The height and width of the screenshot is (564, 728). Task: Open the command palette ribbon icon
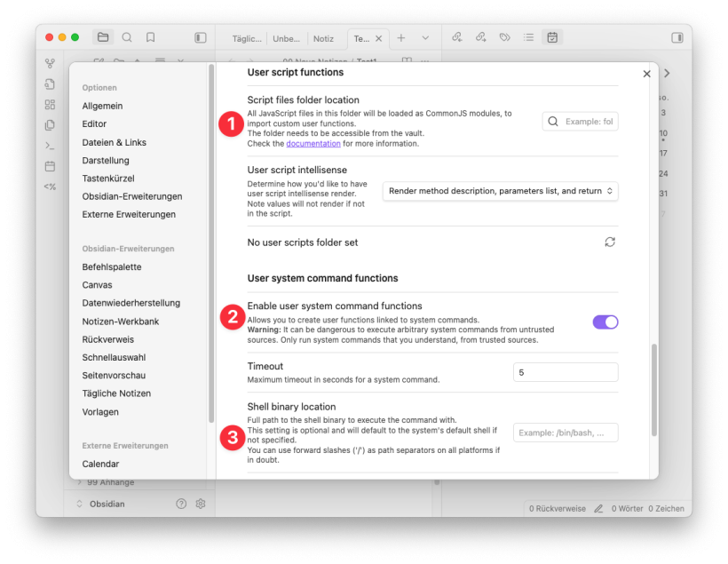point(50,146)
